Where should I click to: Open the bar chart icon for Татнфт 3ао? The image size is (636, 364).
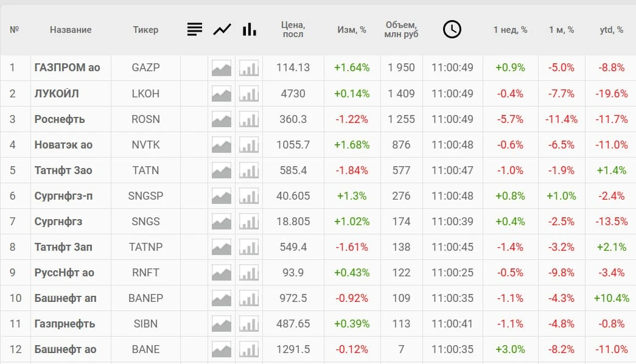[x=249, y=170]
